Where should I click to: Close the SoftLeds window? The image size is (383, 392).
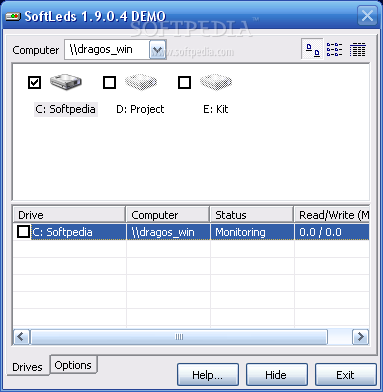point(367,16)
